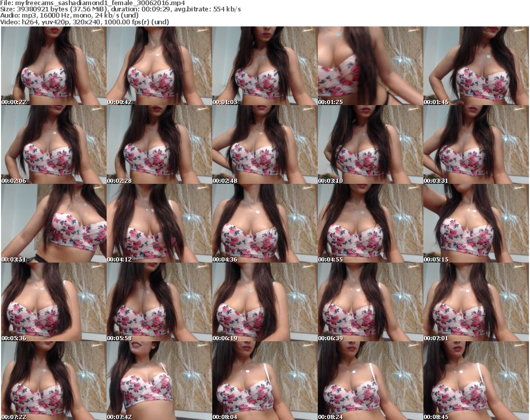Open the 00:05:15 preview frame
Screen dimensions: 530x420
tap(476, 224)
